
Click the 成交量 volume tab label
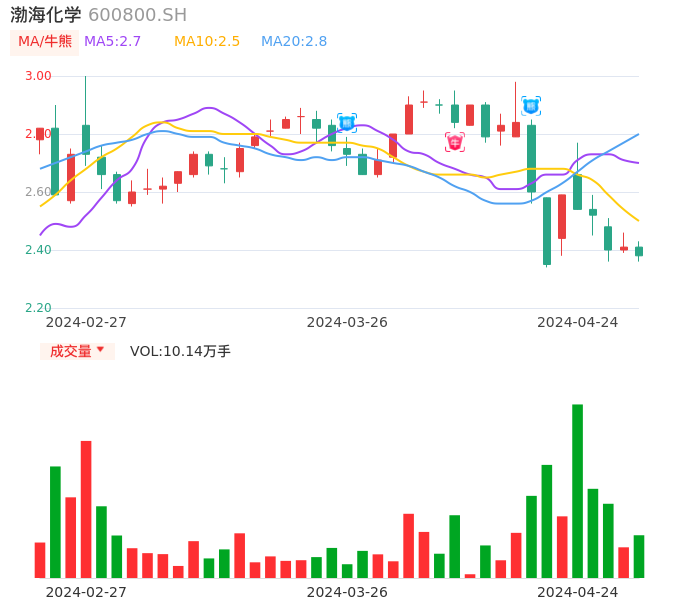coord(70,351)
